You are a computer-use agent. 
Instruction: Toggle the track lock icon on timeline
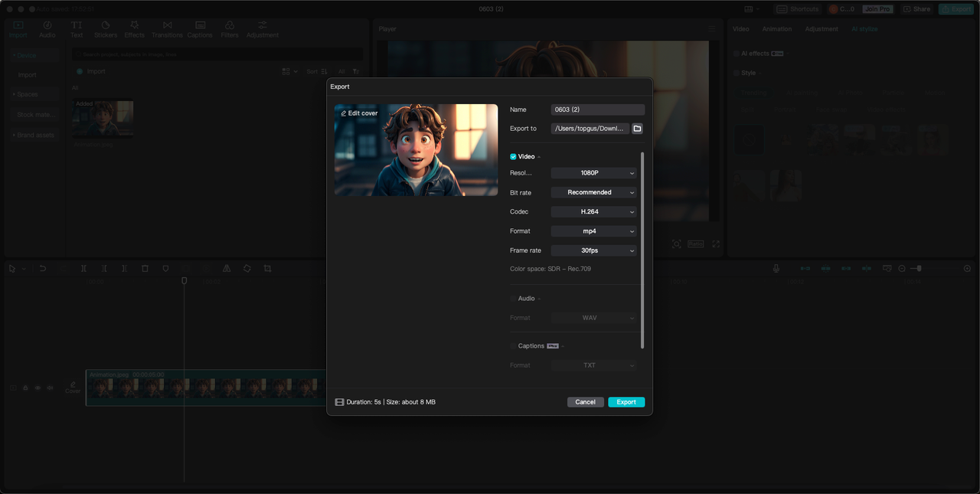point(25,388)
